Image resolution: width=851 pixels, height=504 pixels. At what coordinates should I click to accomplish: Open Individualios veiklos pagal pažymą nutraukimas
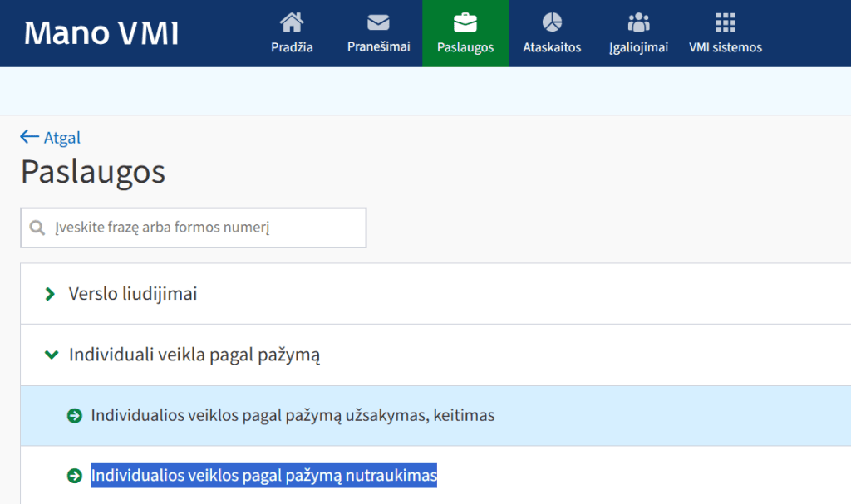[x=263, y=475]
